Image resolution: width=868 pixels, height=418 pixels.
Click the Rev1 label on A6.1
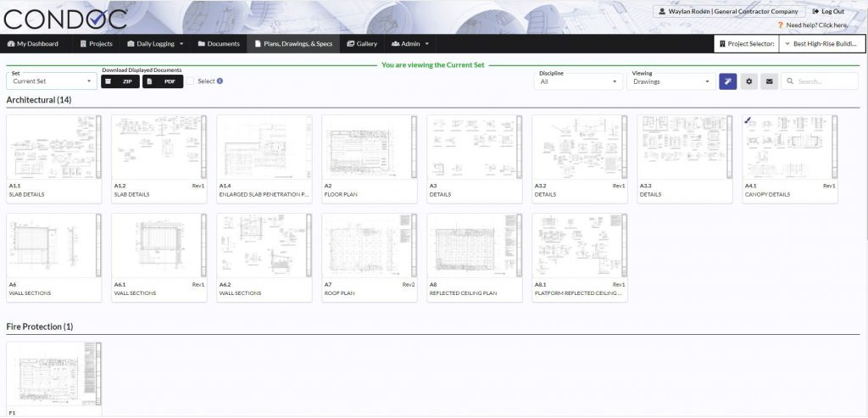[198, 285]
